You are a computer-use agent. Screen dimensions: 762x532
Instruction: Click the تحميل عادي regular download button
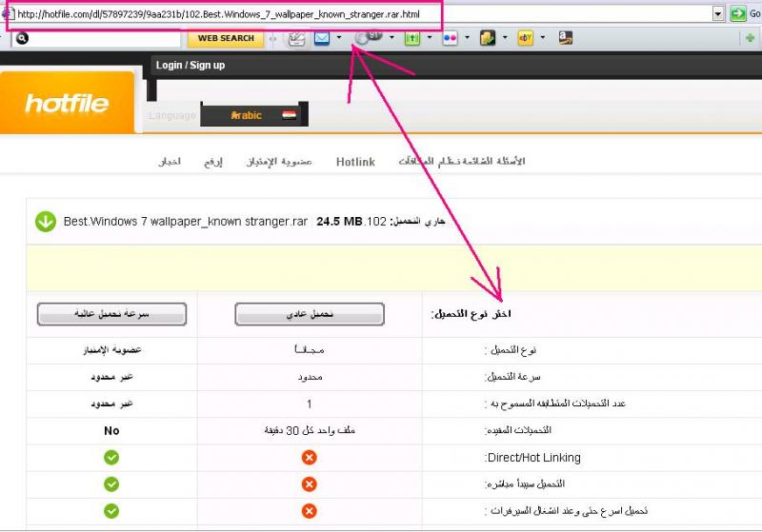pos(309,314)
